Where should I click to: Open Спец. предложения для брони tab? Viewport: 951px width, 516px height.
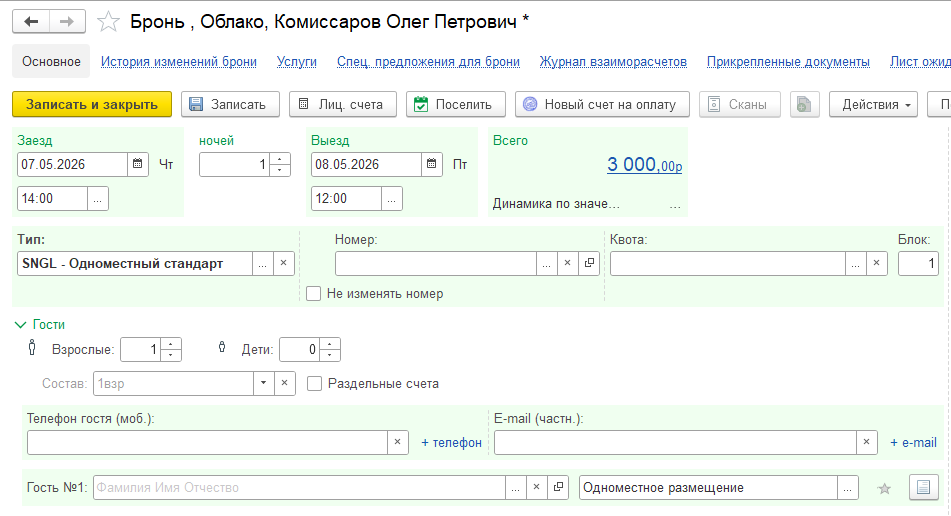pos(428,62)
